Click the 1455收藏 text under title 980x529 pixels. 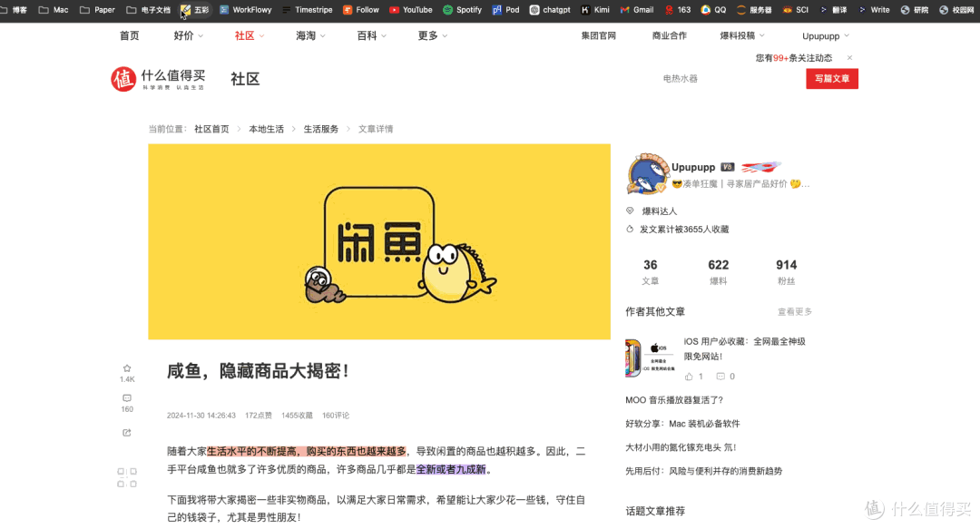tap(297, 416)
